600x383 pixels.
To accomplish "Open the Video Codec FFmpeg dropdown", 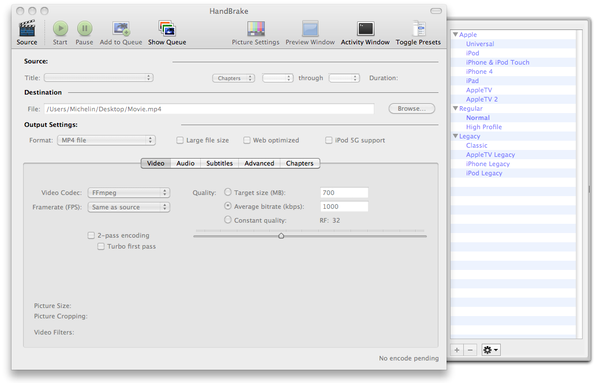I will [129, 192].
